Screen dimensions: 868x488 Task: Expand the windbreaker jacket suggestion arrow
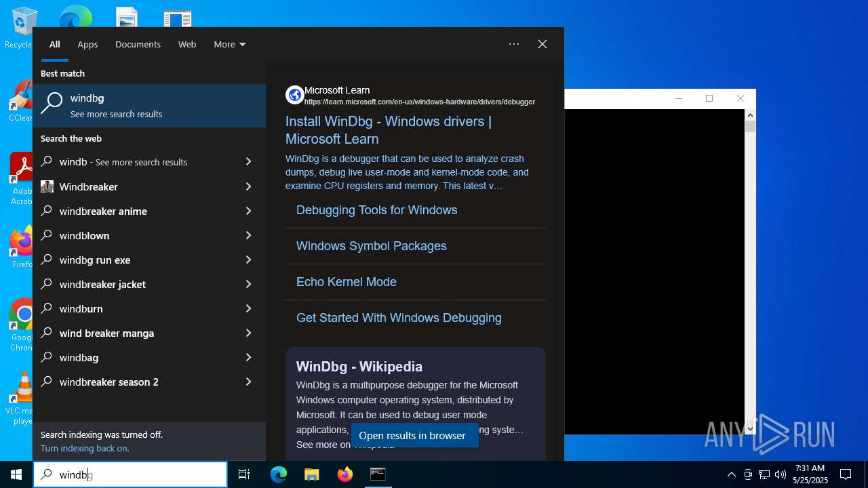click(x=248, y=284)
